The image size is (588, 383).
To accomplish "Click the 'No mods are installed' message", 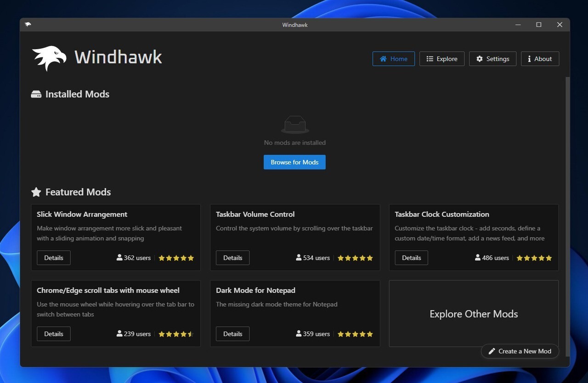I will pos(295,143).
